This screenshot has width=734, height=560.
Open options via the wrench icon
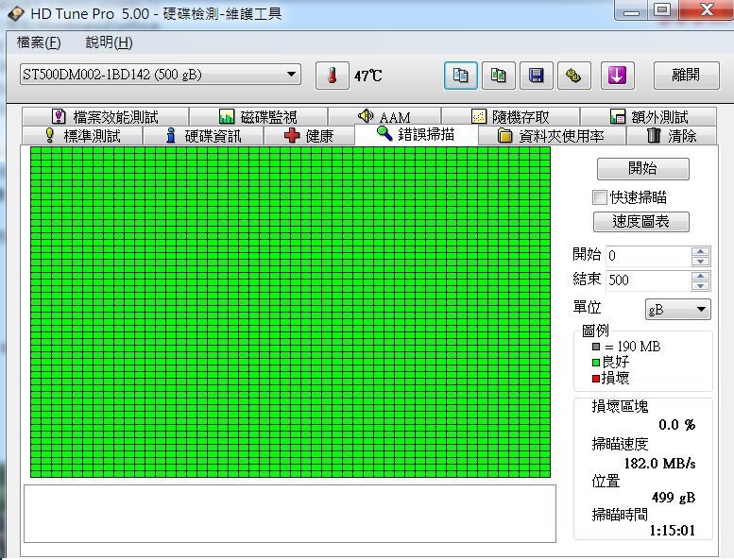574,76
